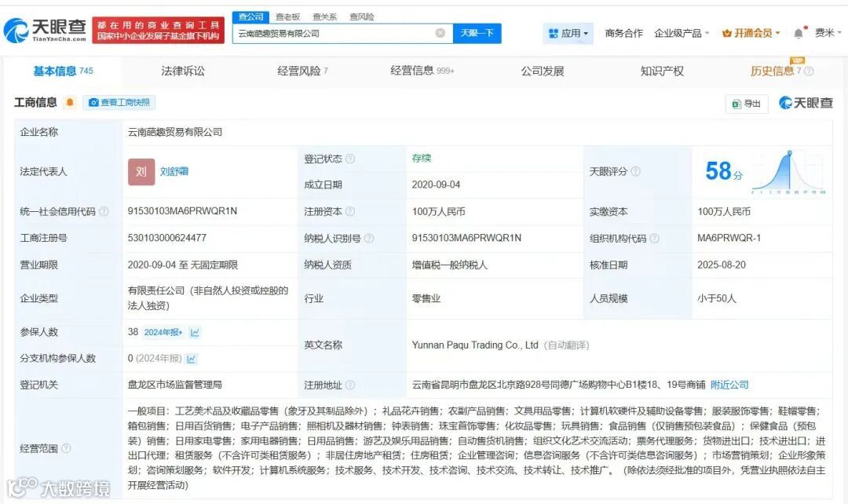Select credit code 91530103MA6PRWQR1N beside 统一社会信用代码

[x=182, y=211]
